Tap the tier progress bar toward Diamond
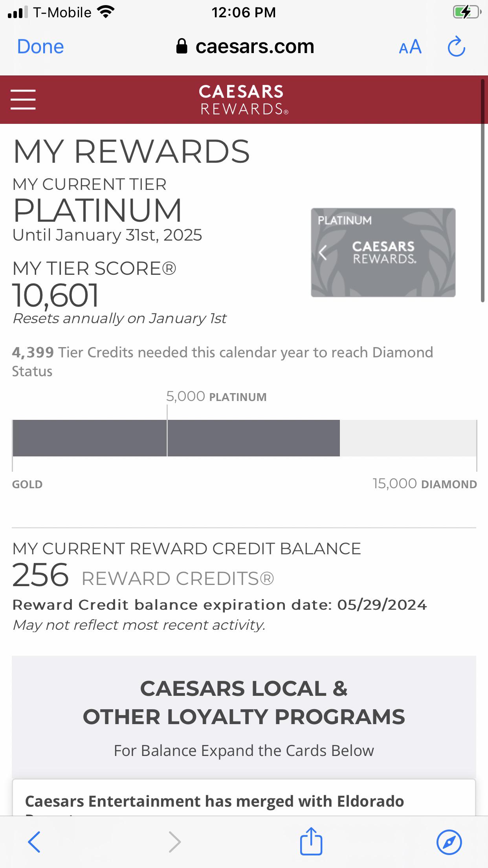488x868 pixels. (244, 438)
